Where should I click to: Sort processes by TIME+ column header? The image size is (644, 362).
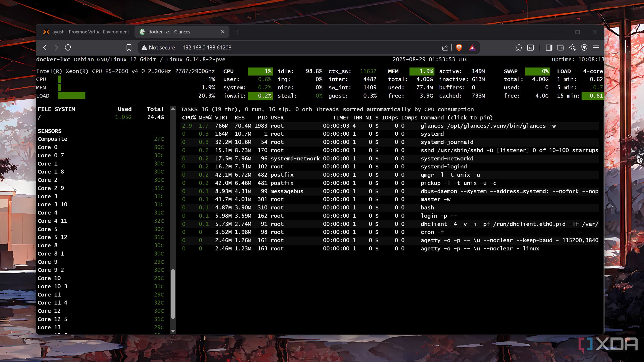(x=341, y=117)
